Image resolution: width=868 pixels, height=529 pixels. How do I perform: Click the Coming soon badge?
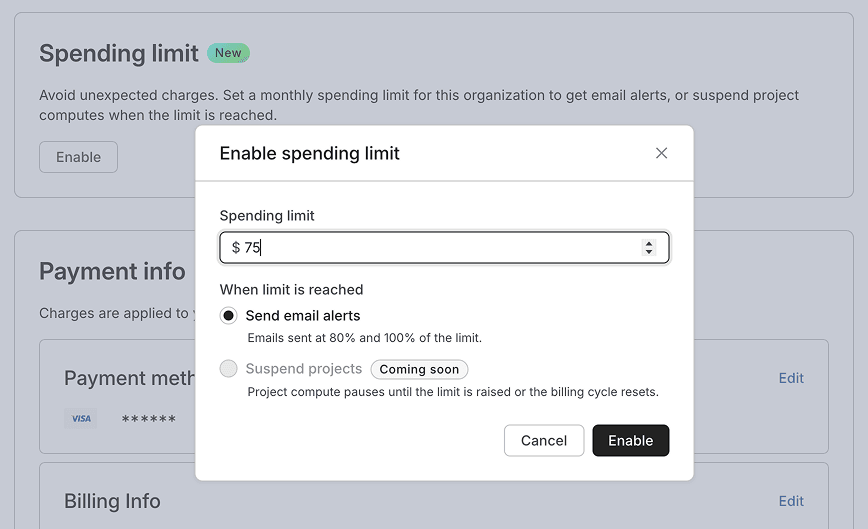[x=419, y=369]
